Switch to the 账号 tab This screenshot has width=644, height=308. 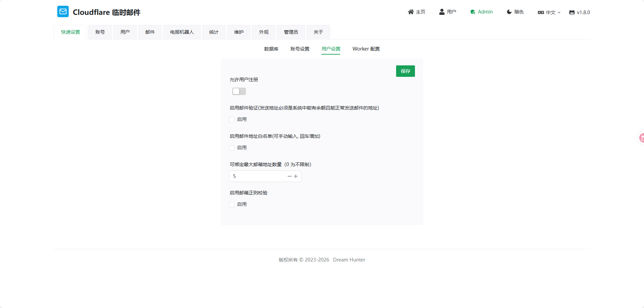tap(100, 32)
